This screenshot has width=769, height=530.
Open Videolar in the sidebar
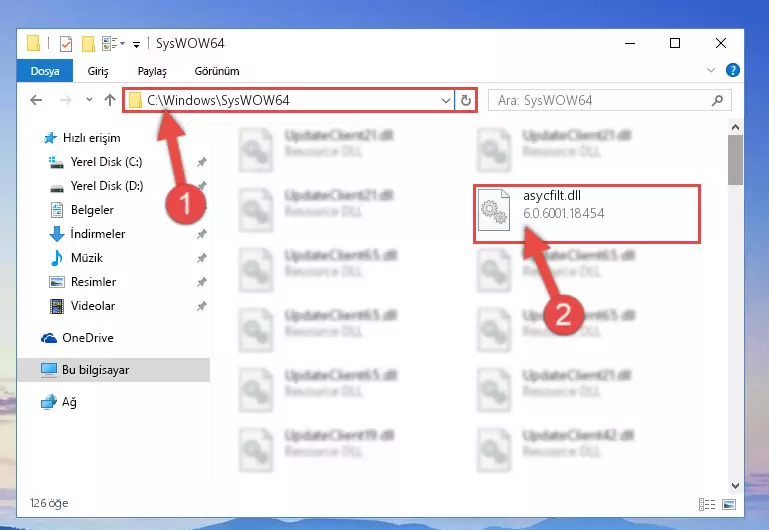[93, 306]
